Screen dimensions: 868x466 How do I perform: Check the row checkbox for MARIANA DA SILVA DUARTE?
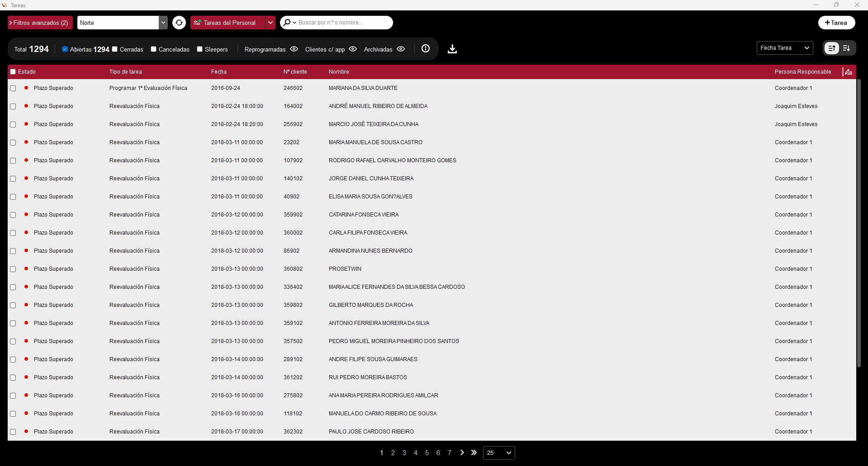13,89
